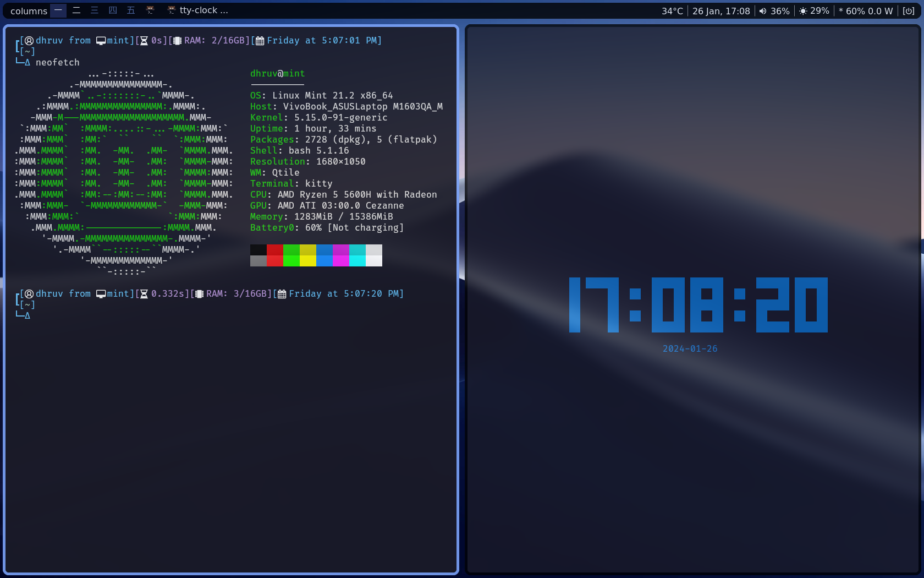Click the 'OS: Linux Mint 21.2 x86_64' line
924x578 pixels.
coord(322,95)
